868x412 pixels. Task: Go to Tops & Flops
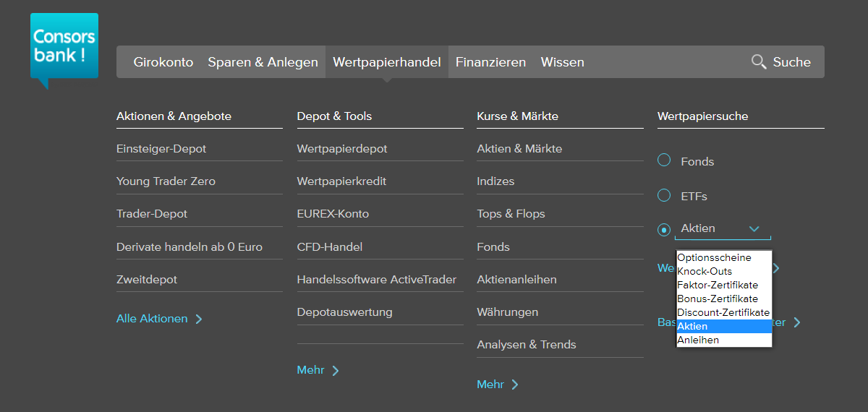pyautogui.click(x=511, y=214)
